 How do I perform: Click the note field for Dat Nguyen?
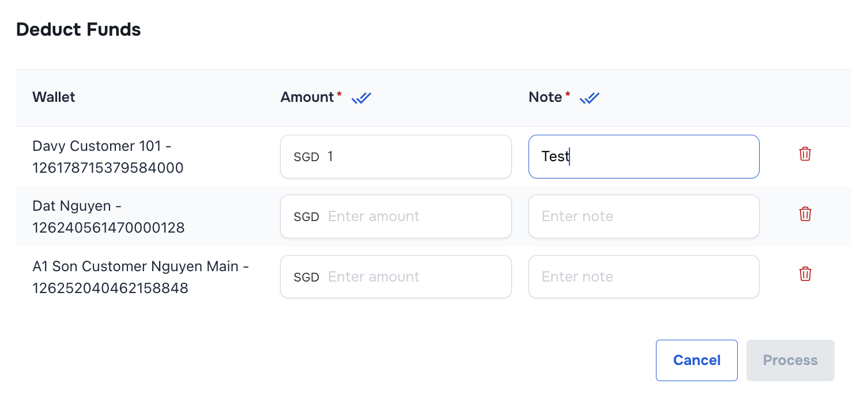click(x=644, y=216)
